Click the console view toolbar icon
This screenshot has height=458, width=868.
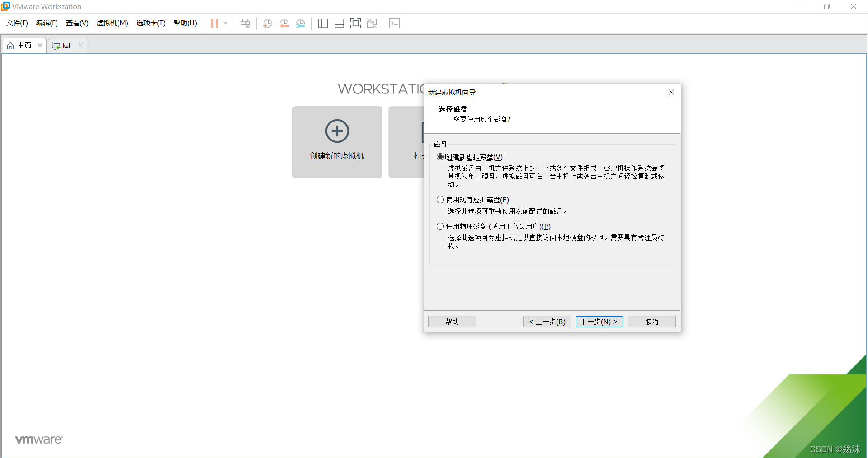click(x=394, y=23)
